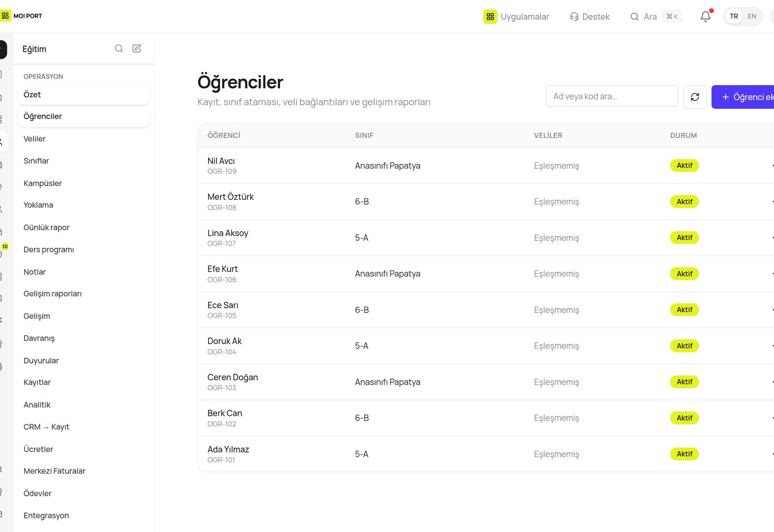Select Ücretler in sidebar
Viewport: 774px width, 532px height.
pyautogui.click(x=84, y=449)
